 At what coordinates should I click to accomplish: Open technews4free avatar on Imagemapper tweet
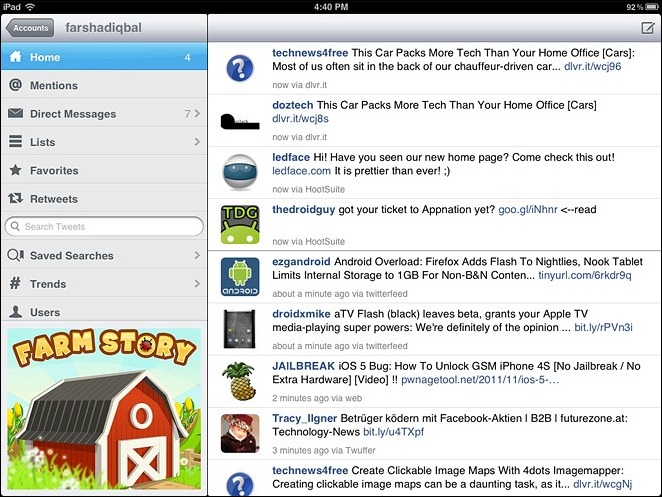pyautogui.click(x=240, y=484)
